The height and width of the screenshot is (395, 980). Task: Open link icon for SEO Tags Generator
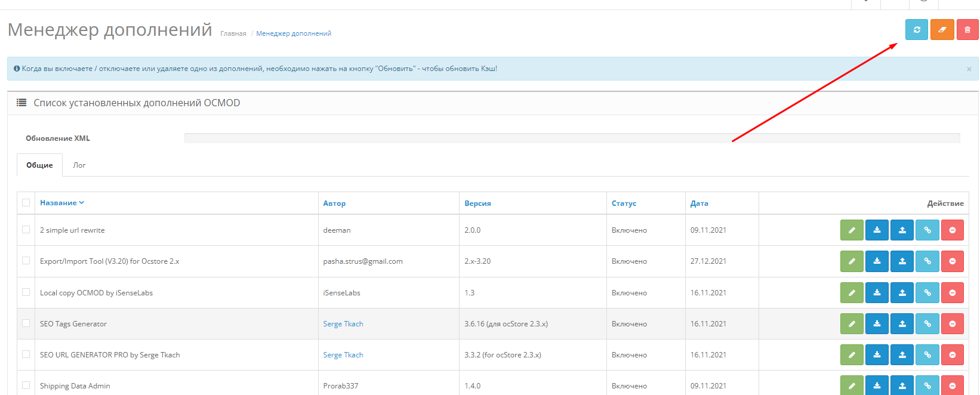[x=927, y=324]
